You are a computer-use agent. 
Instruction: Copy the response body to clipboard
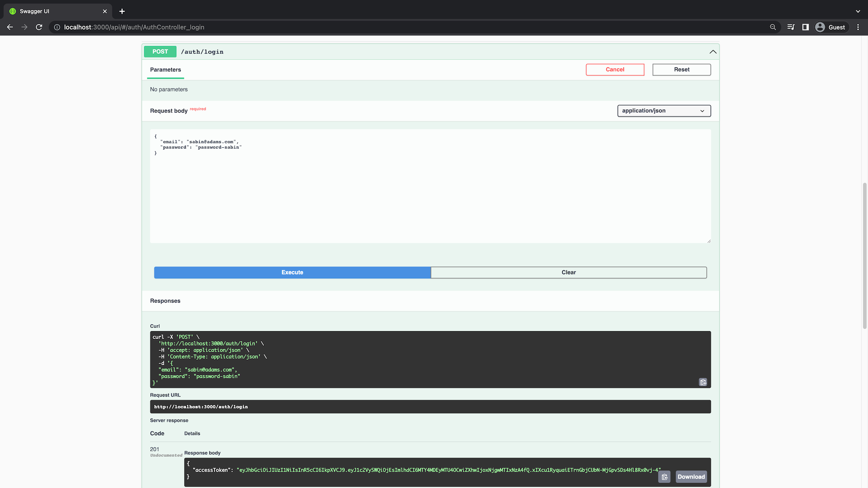(665, 477)
